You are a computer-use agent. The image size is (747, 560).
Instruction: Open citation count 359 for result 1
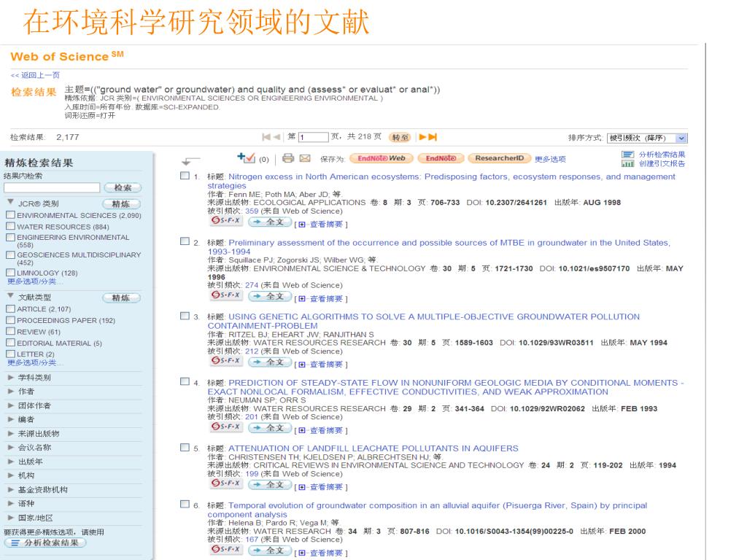(x=252, y=211)
